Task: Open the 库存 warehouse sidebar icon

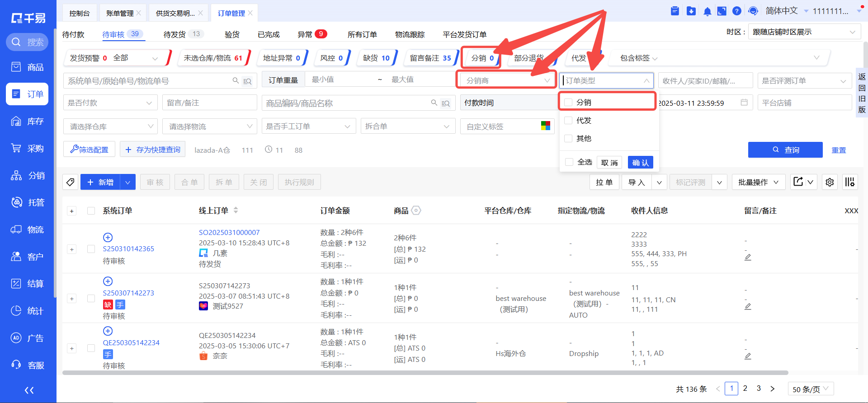Action: coord(16,122)
